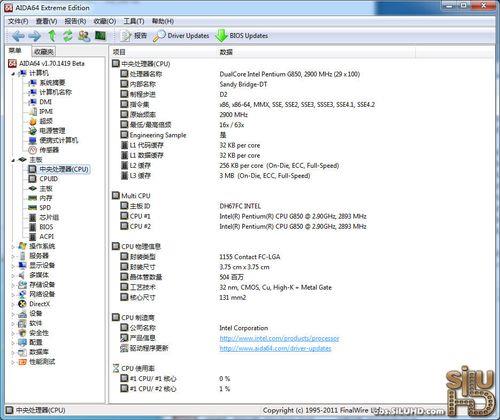
Task: Open the CPUID tree item
Action: tap(43, 179)
